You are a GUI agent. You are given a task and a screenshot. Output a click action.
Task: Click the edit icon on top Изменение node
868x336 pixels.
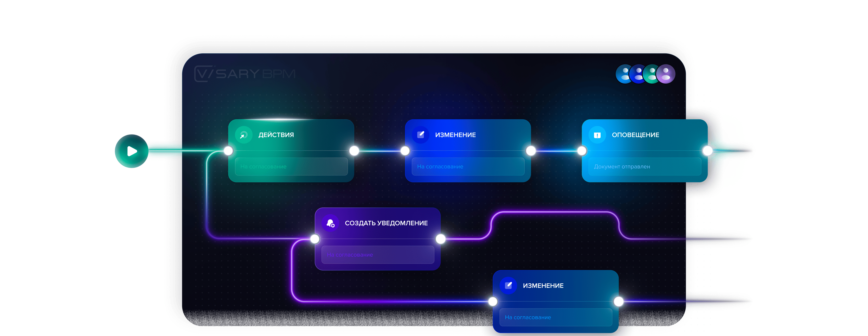[x=420, y=135]
